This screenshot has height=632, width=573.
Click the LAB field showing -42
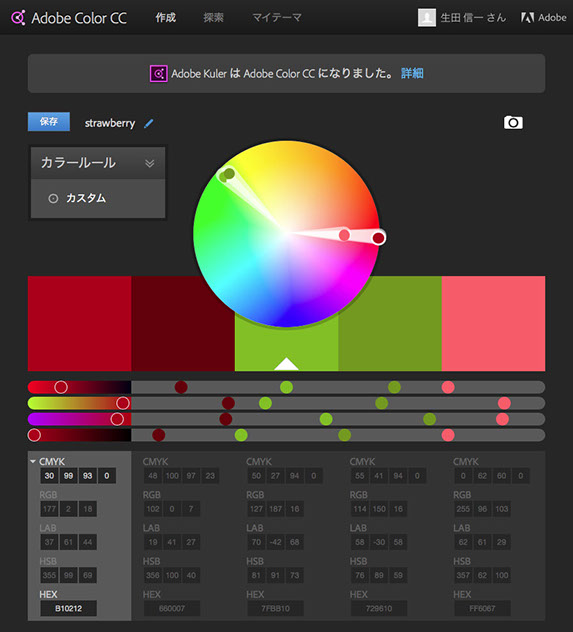tap(275, 542)
